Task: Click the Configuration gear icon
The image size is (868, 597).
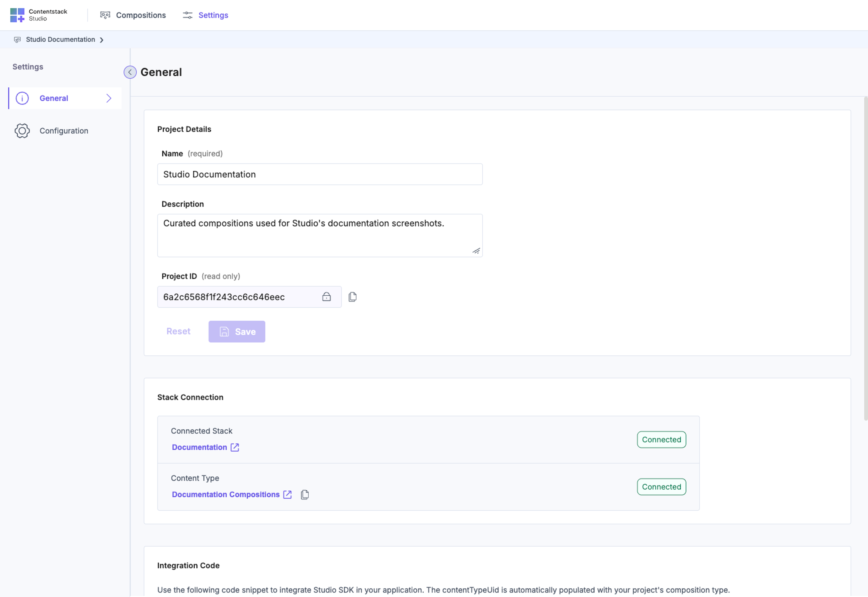Action: tap(22, 131)
